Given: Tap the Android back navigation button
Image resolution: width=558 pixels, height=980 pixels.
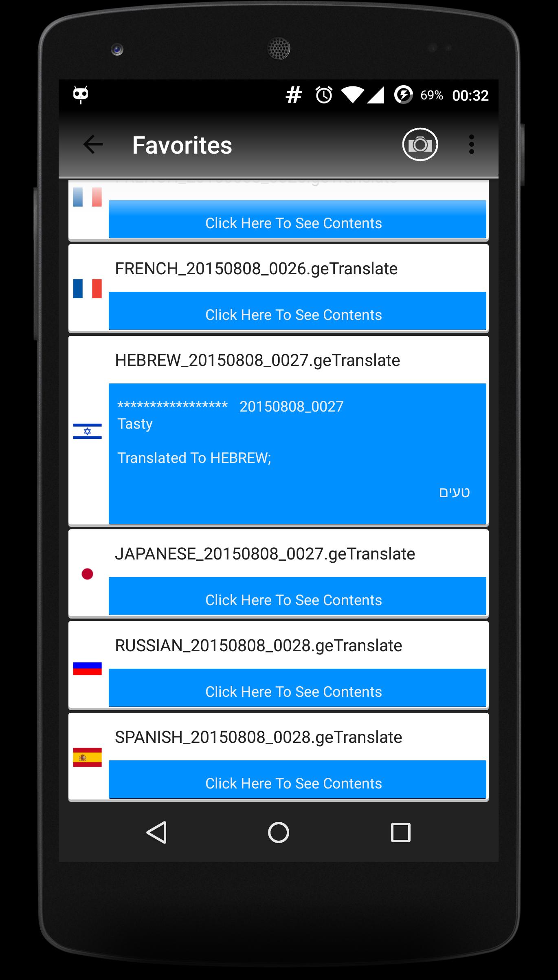Looking at the screenshot, I should pos(156,832).
